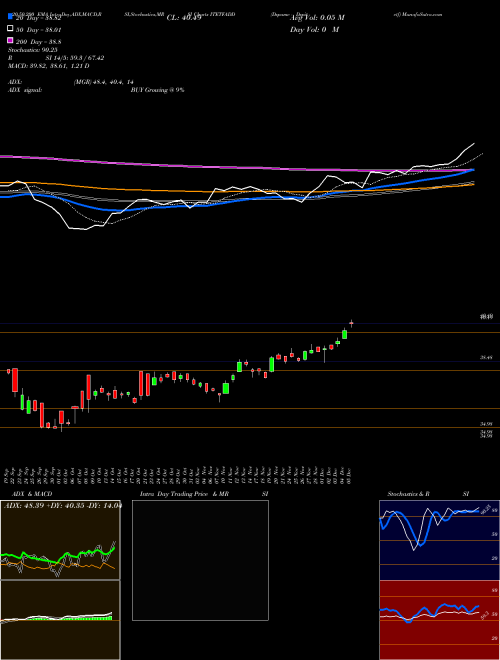This screenshot has height=660, width=500.
Task: Click the 'CL: 40.49' closing price label
Action: pyautogui.click(x=184, y=18)
